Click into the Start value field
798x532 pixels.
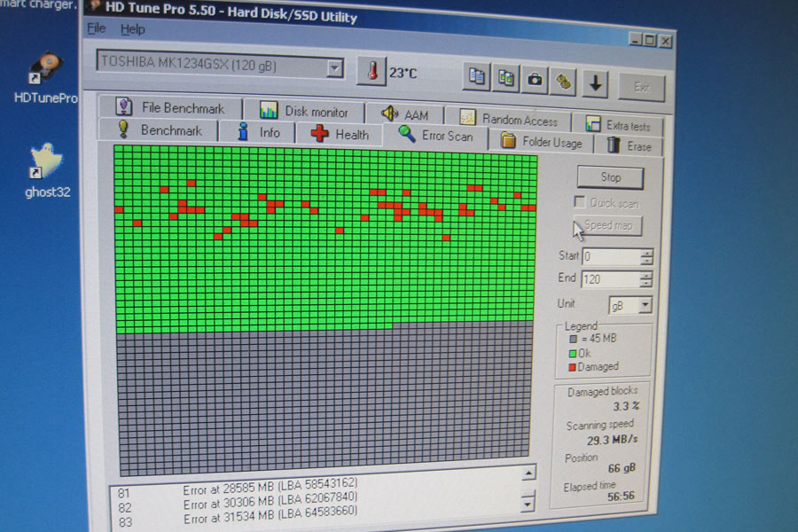click(611, 256)
